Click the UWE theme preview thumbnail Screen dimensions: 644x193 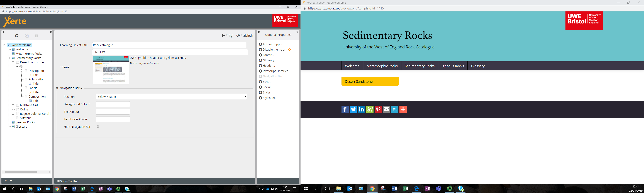[x=111, y=70]
